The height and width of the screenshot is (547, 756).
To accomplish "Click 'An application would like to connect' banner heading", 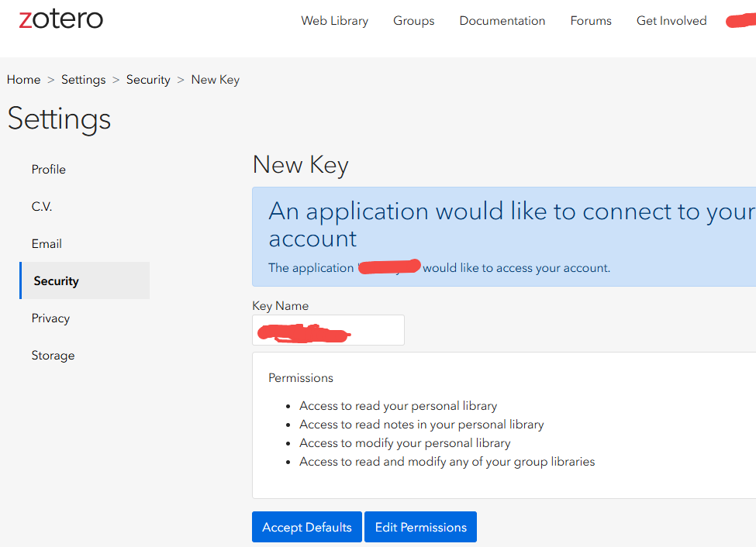I will [x=512, y=225].
